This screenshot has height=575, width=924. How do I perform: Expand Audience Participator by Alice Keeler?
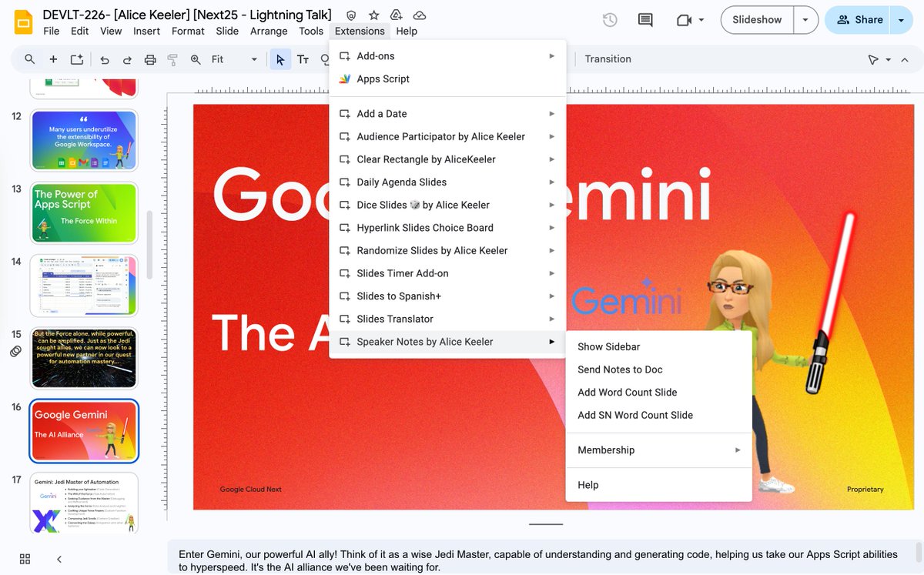coord(447,136)
